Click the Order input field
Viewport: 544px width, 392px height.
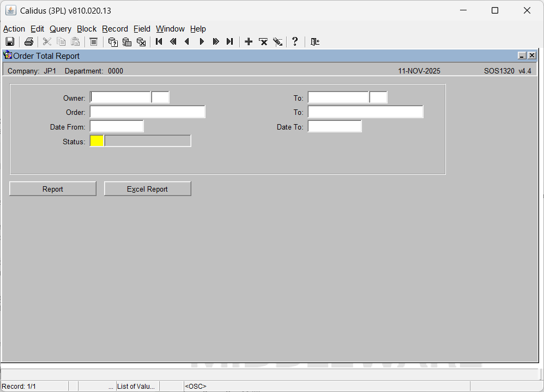147,112
